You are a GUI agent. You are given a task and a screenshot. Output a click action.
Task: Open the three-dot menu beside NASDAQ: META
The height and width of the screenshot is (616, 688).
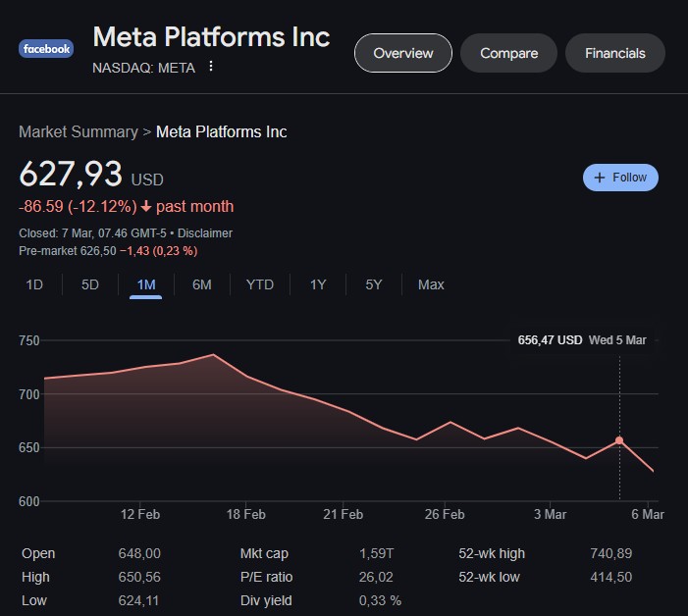coord(211,66)
